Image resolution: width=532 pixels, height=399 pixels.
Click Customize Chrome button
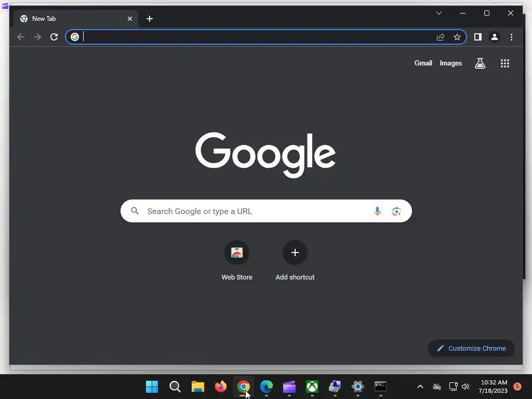pos(471,348)
